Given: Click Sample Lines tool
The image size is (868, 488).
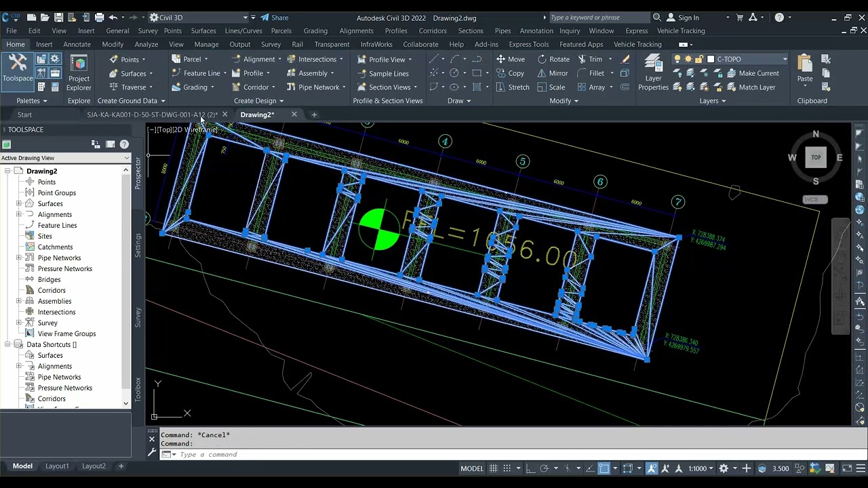Looking at the screenshot, I should click(x=382, y=73).
